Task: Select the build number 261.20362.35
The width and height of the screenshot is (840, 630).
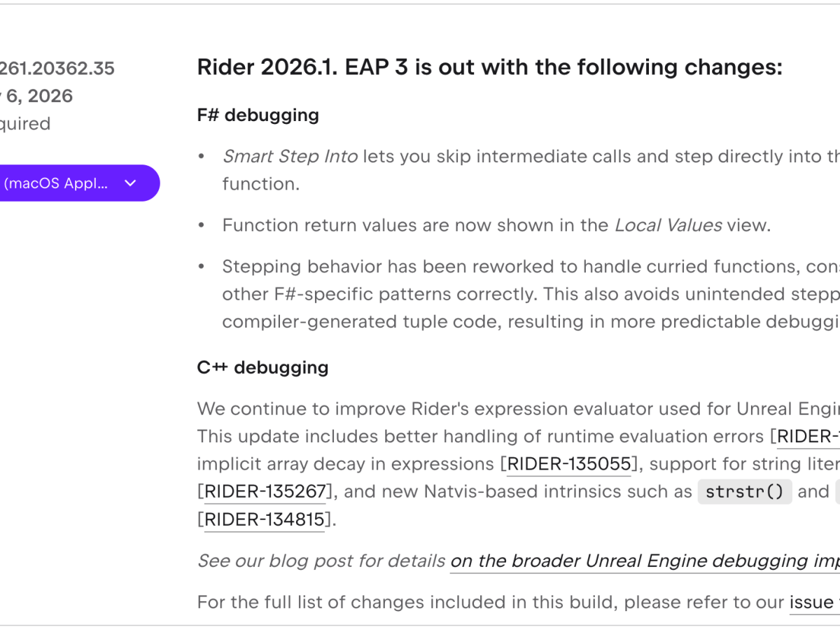Action: [56, 68]
